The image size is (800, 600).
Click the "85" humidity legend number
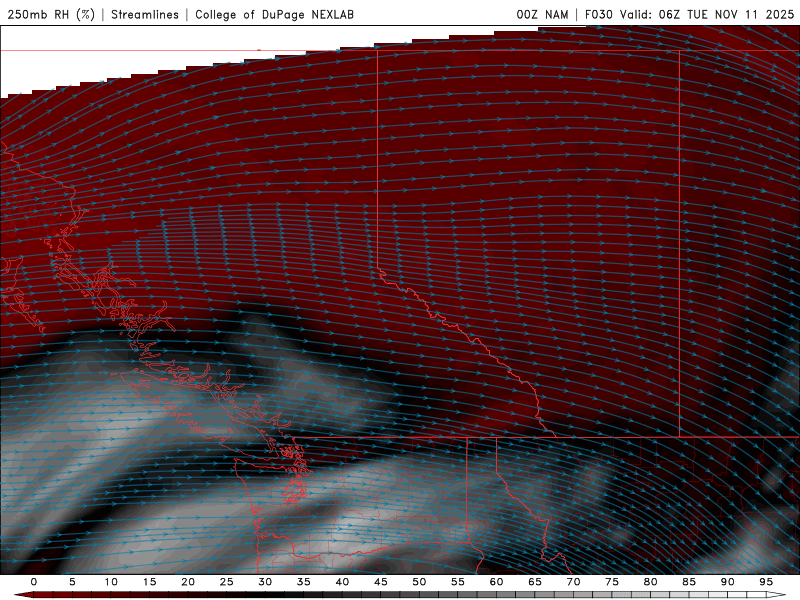(x=689, y=582)
